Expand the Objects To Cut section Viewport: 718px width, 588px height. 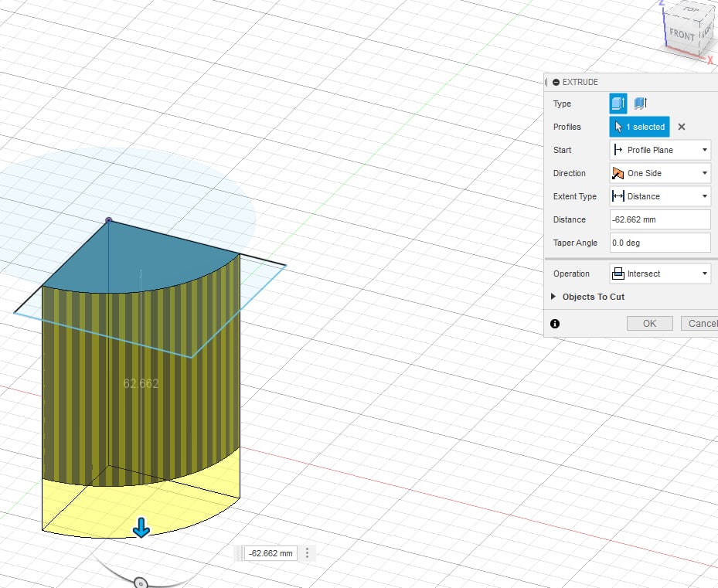coord(587,297)
